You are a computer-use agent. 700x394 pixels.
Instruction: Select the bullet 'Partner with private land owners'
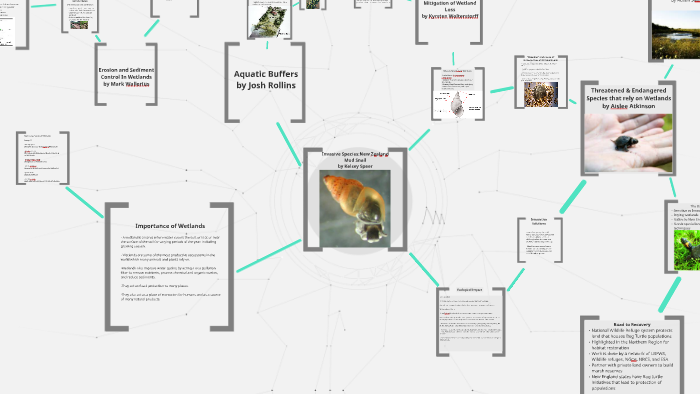631,368
